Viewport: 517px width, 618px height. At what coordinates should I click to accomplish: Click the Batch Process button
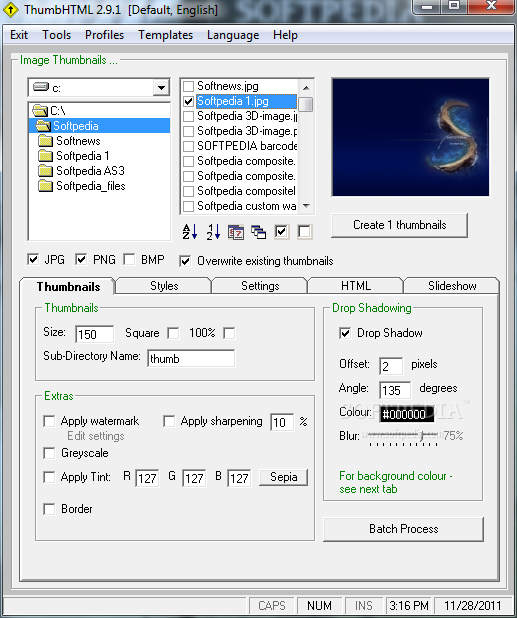[404, 529]
